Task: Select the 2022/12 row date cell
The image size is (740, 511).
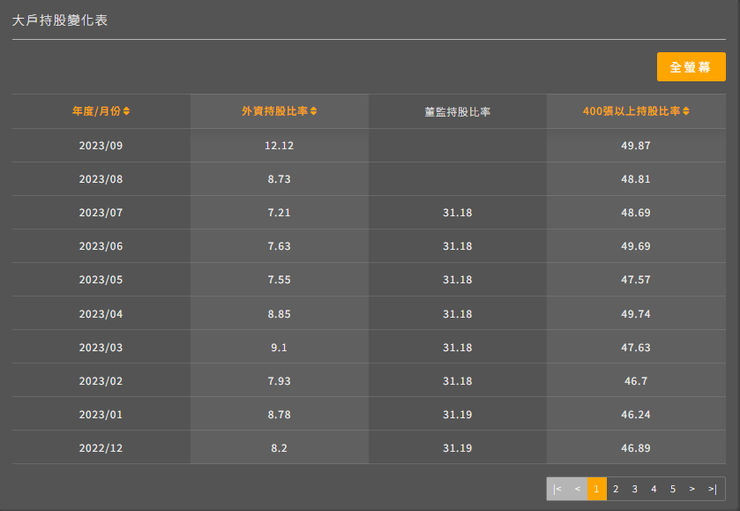Action: (100, 448)
